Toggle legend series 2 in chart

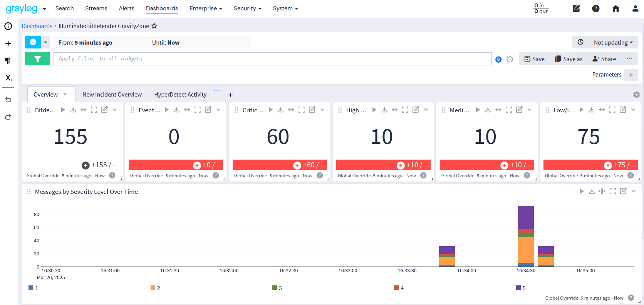(x=153, y=288)
